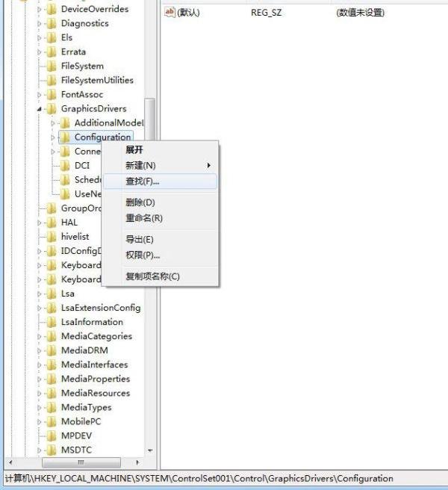Expand the AdditionalModel subkey node

53,123
